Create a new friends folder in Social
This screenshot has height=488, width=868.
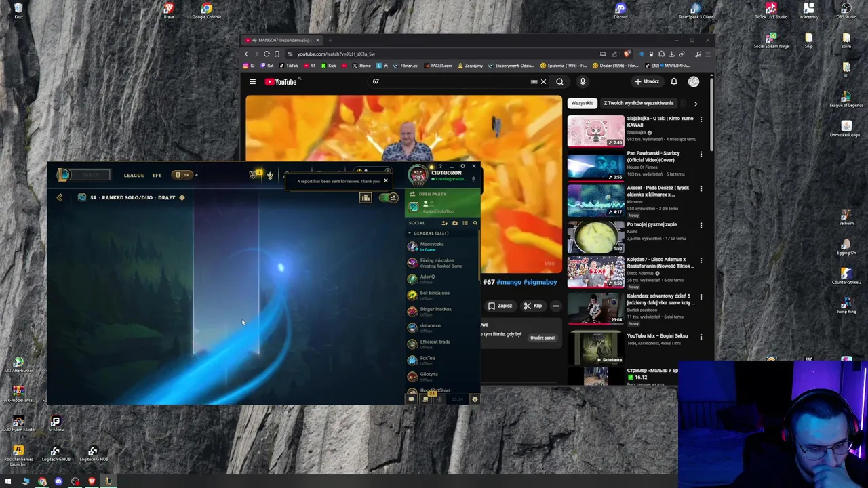coord(455,223)
